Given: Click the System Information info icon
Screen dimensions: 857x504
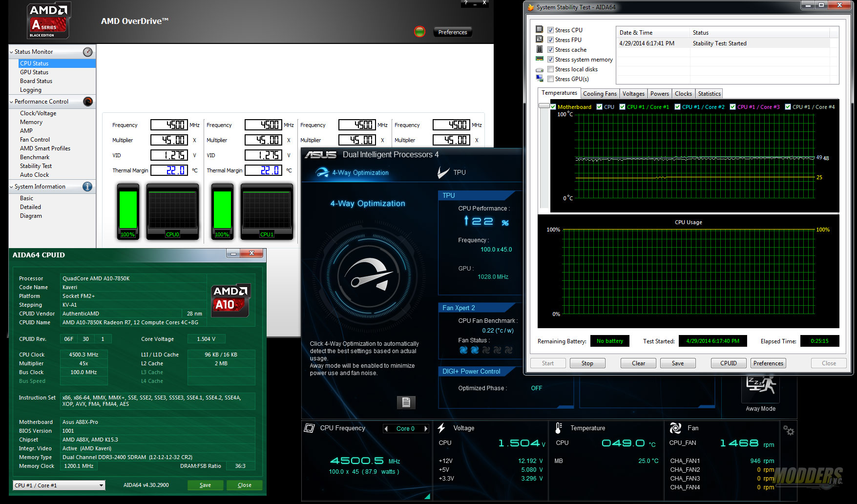Looking at the screenshot, I should (x=88, y=187).
